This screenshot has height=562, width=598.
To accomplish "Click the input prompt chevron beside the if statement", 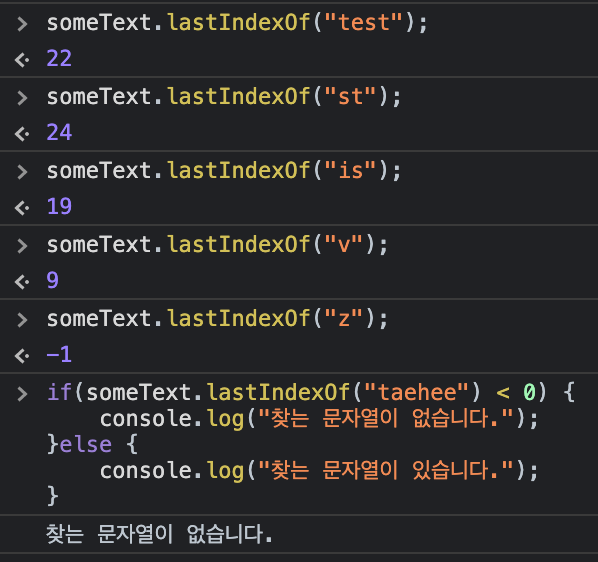I will click(23, 393).
